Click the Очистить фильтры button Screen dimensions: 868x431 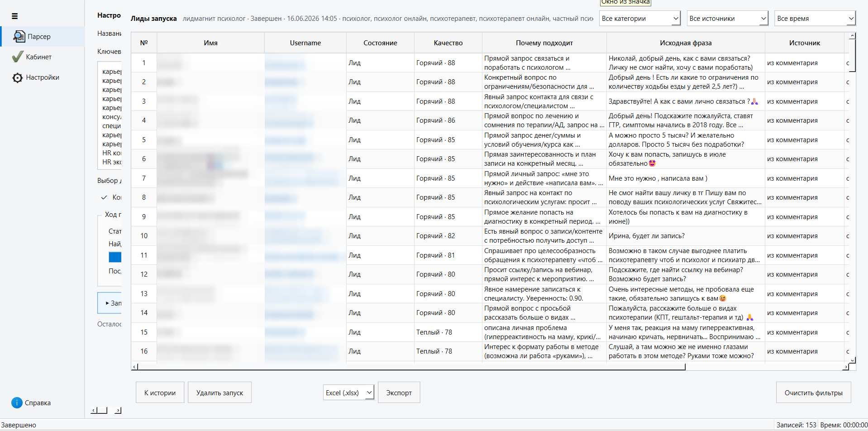click(813, 393)
